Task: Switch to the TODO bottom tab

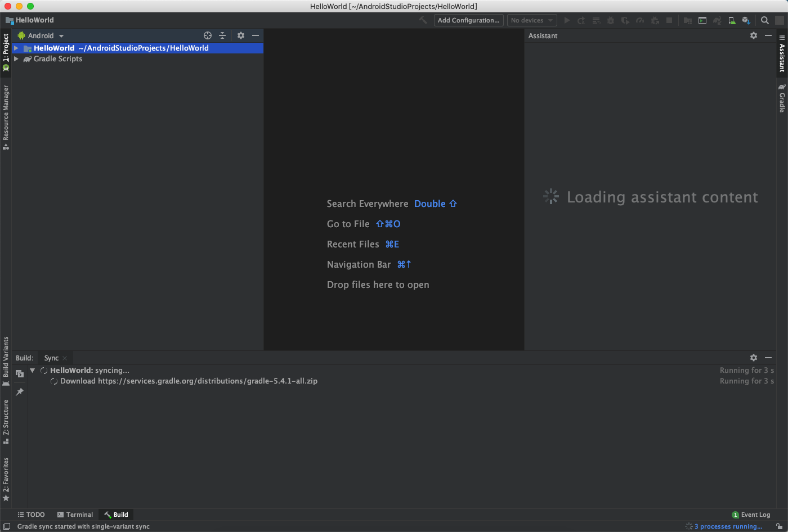Action: (31, 515)
